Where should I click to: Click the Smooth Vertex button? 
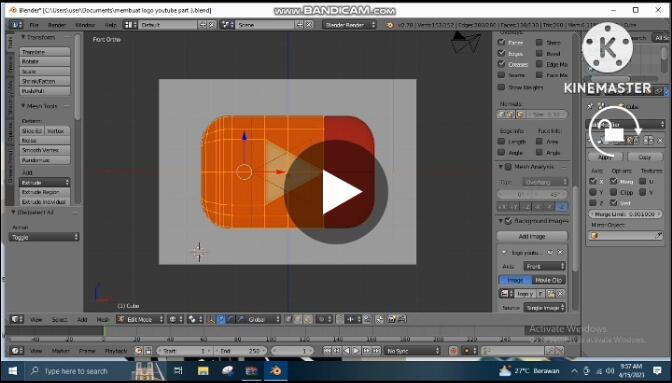point(45,150)
